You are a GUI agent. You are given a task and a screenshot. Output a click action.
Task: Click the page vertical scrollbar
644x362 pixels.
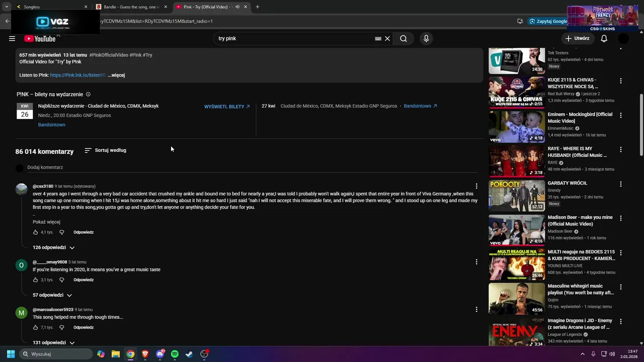tap(641, 124)
